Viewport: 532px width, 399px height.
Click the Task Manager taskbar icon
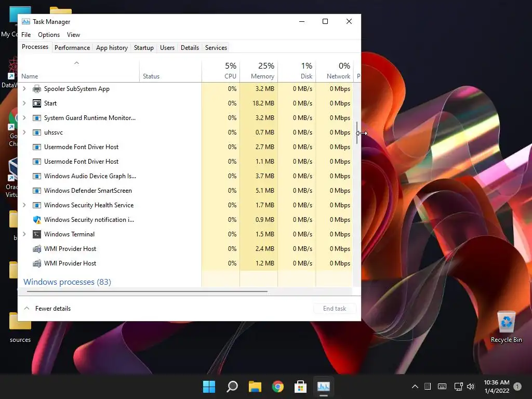tap(323, 387)
